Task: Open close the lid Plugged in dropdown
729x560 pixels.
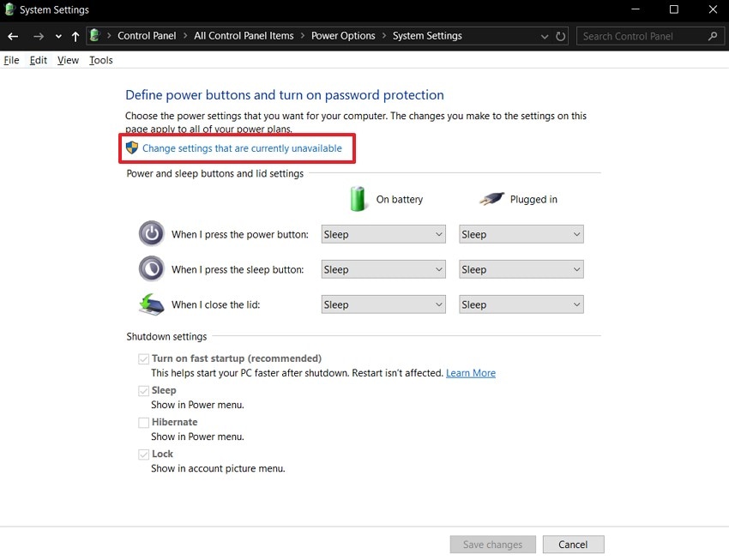Action: (521, 304)
